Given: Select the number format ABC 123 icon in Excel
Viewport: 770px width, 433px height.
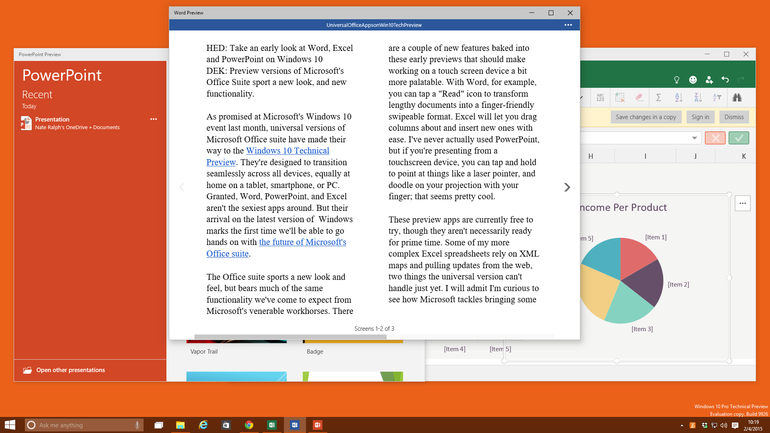Looking at the screenshot, I should [600, 98].
